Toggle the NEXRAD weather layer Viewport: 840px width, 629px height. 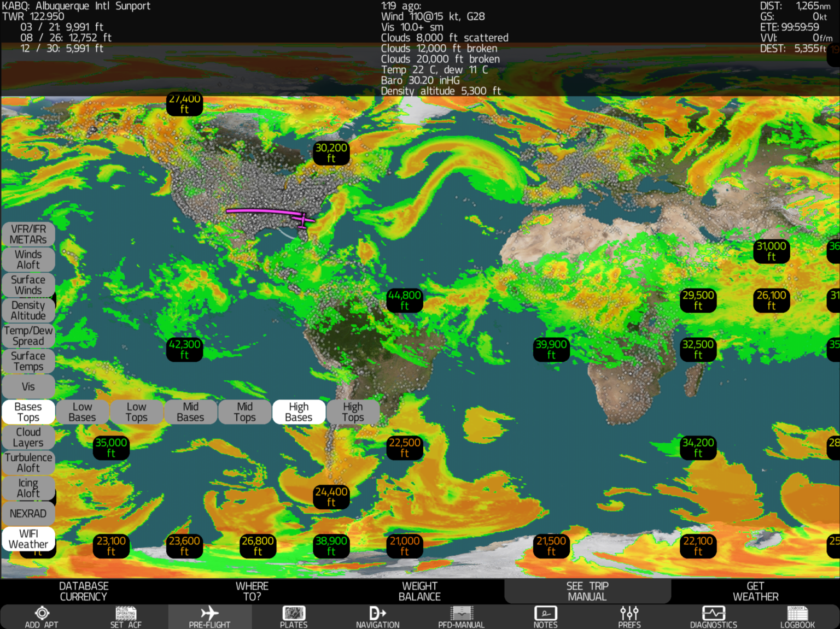click(28, 513)
